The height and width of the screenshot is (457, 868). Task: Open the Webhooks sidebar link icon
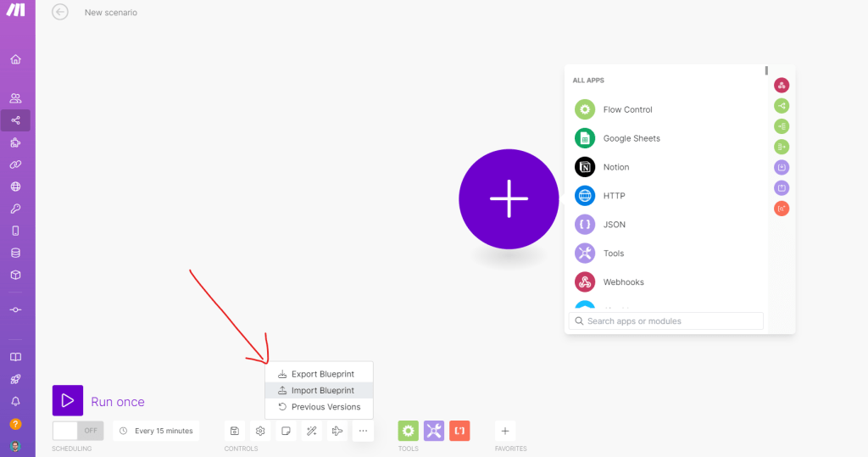point(15,187)
